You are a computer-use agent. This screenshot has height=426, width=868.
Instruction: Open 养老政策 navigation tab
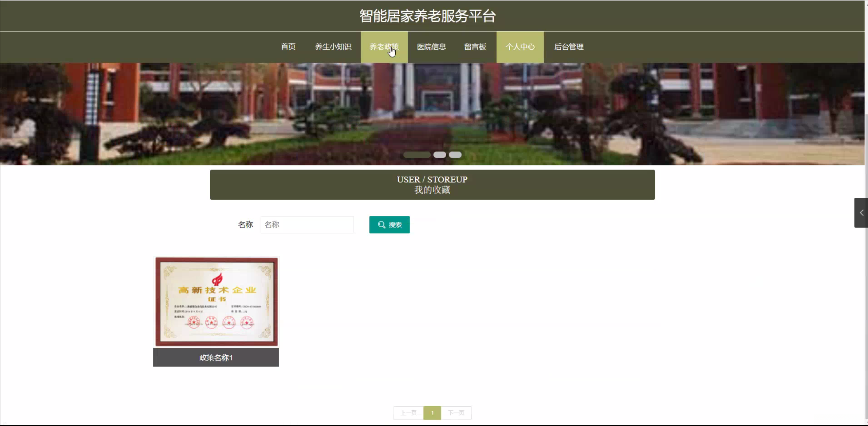click(x=384, y=47)
